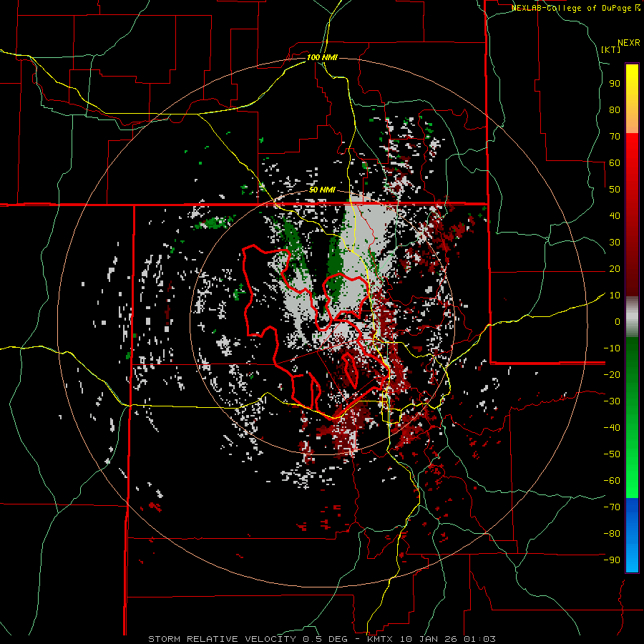
Task: Select the -80 scale value
Action: pyautogui.click(x=612, y=534)
